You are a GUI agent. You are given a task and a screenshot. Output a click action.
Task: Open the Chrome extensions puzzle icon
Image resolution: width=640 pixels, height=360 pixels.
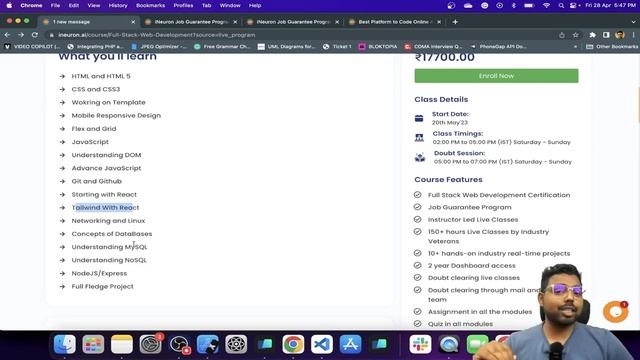click(593, 35)
